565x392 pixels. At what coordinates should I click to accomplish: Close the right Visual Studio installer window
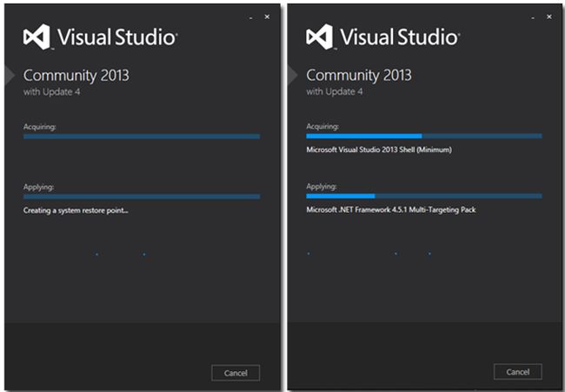(x=549, y=17)
